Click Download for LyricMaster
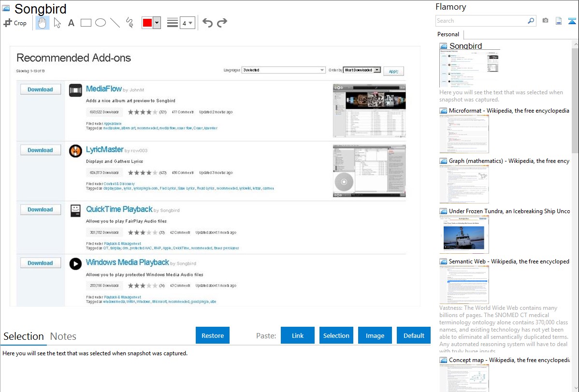Image resolution: width=579 pixels, height=392 pixels. point(40,150)
